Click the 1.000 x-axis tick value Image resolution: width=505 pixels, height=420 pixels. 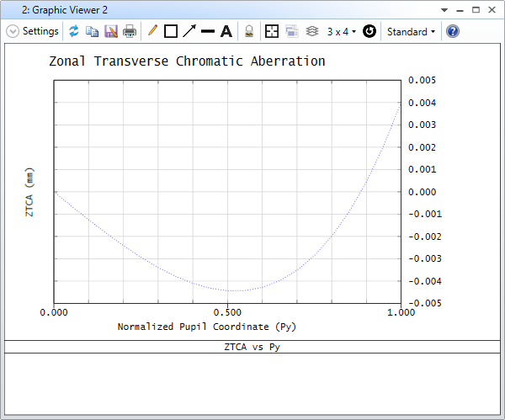click(401, 312)
